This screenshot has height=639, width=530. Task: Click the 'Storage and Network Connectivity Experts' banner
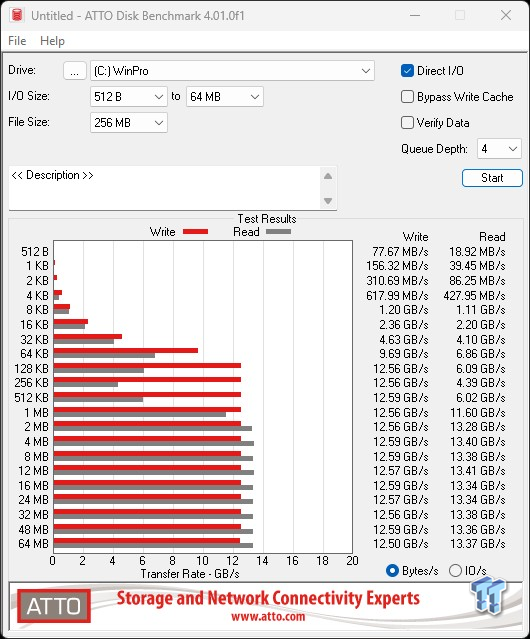268,598
